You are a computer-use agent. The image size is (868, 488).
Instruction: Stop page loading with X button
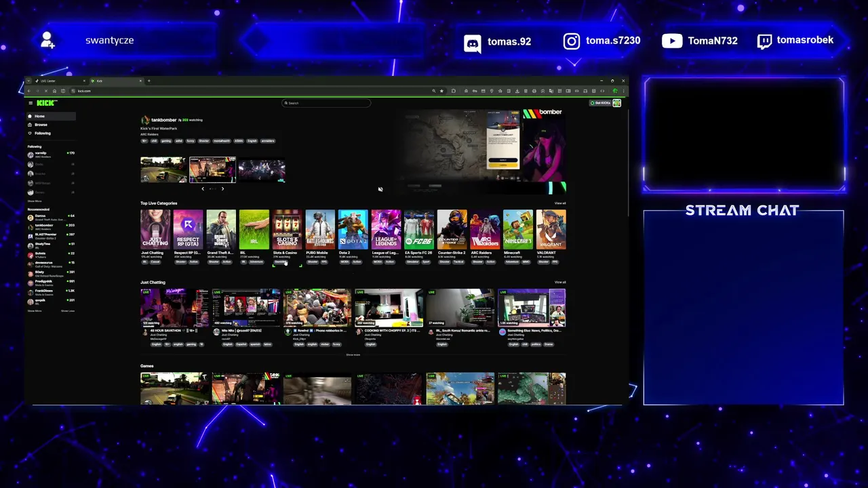pyautogui.click(x=46, y=91)
